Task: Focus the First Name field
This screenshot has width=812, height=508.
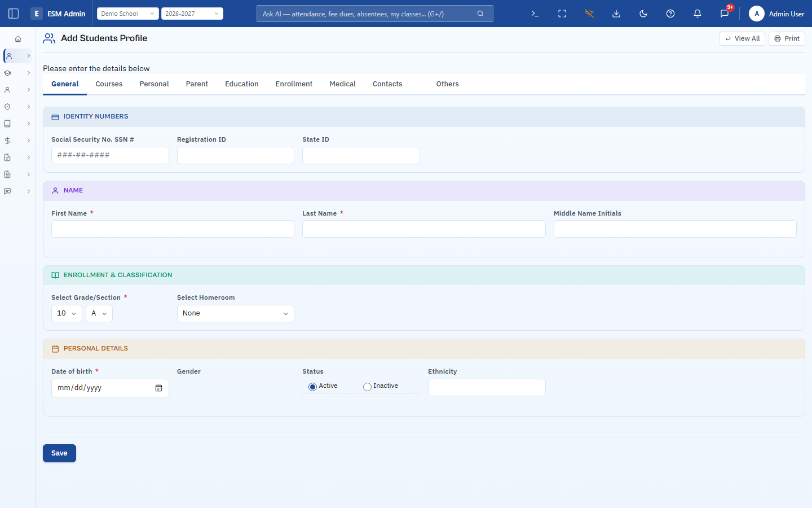Action: pos(173,229)
